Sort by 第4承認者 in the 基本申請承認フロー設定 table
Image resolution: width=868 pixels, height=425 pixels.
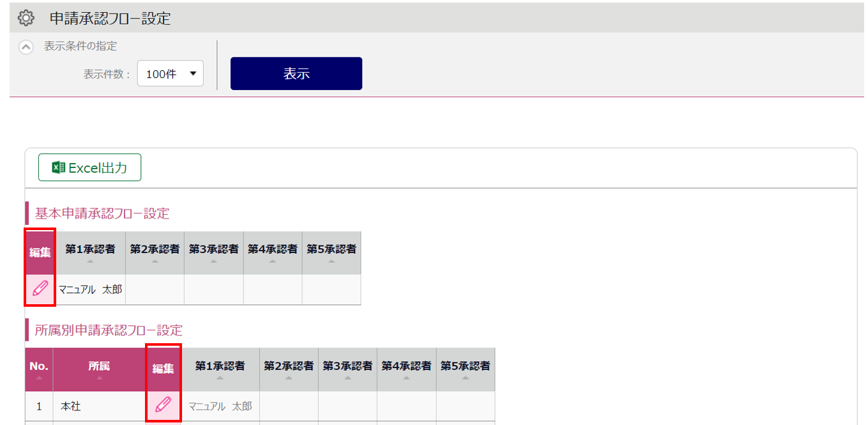273,253
